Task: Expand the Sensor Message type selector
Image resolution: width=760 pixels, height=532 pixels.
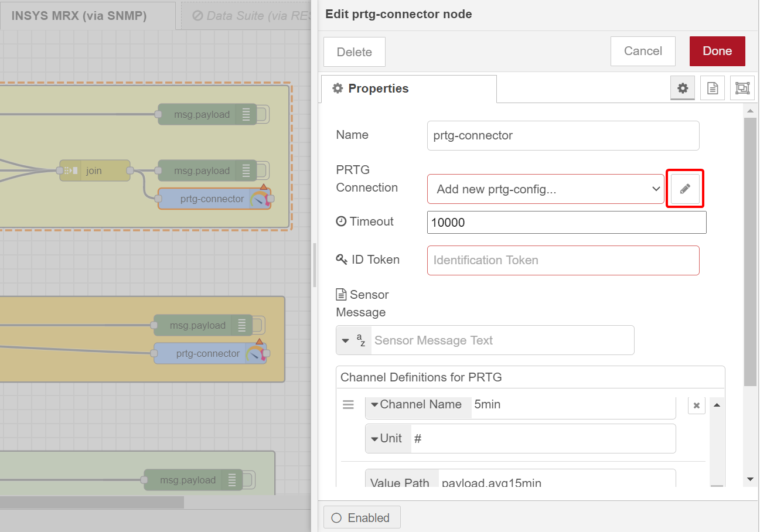Action: point(354,340)
